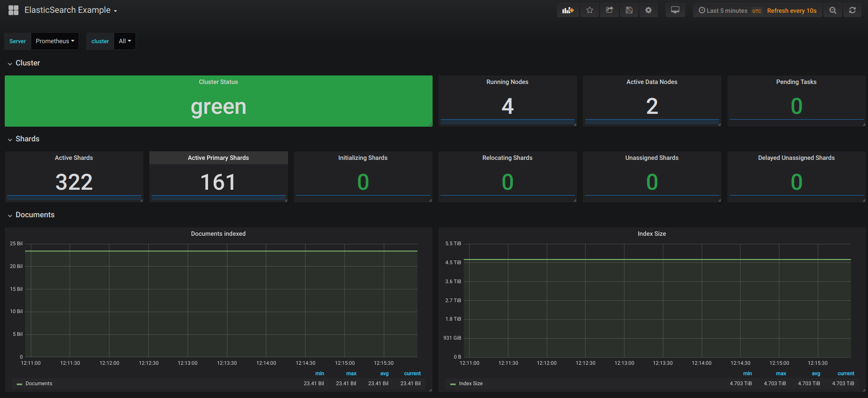
Task: Click the Index Size legend color line
Action: point(453,384)
